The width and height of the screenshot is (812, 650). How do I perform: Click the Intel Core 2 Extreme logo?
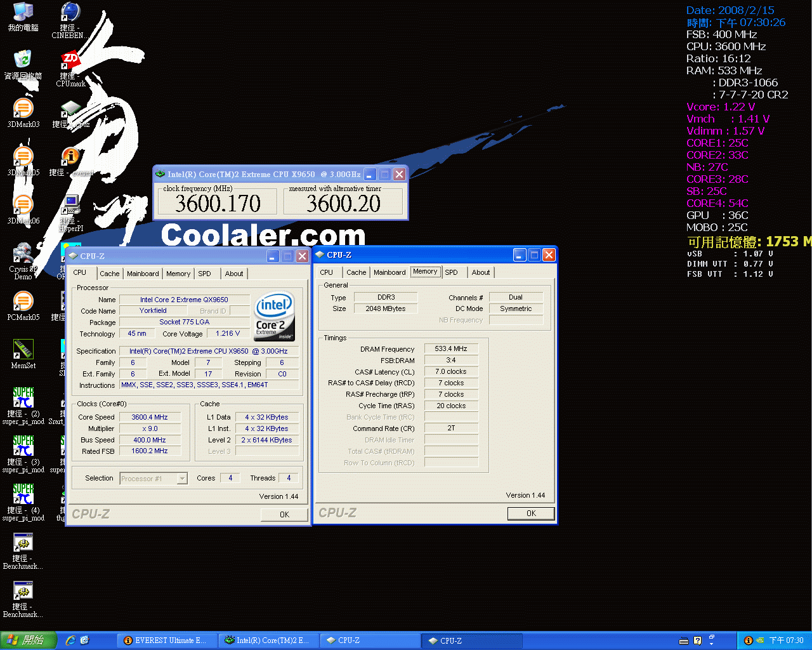274,316
